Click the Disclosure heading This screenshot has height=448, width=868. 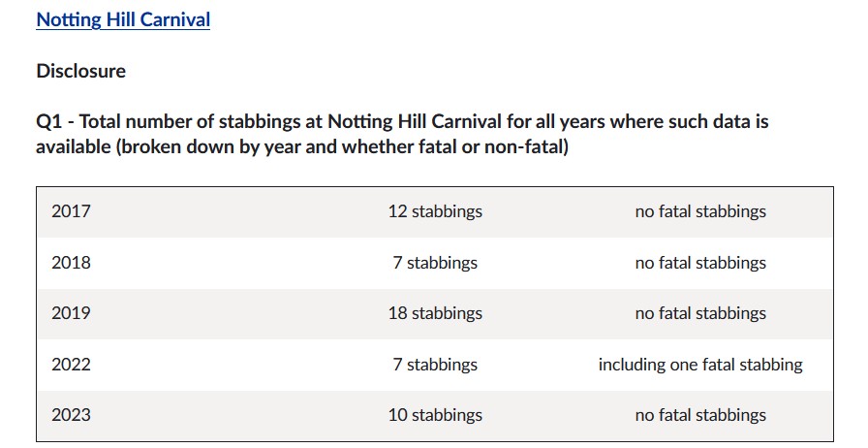(80, 71)
